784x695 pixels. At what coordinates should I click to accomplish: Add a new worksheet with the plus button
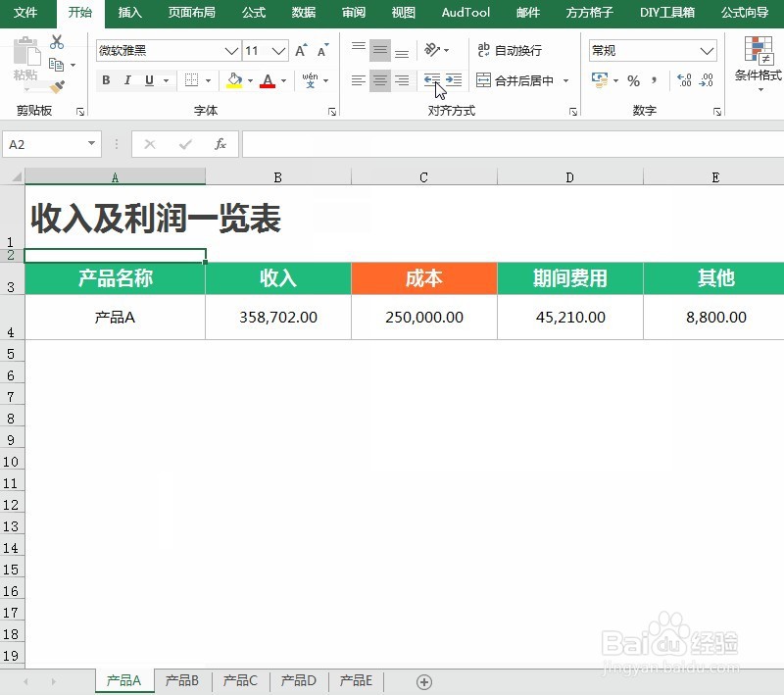424,680
